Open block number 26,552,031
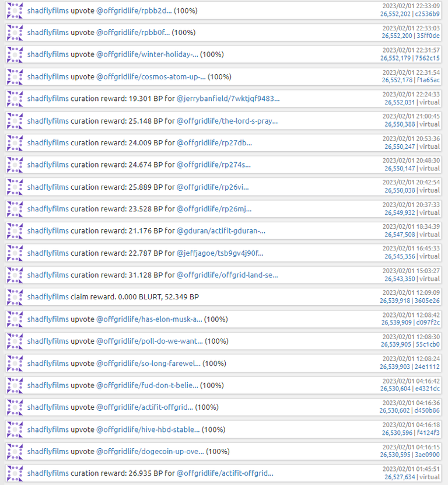The width and height of the screenshot is (448, 485). (400, 102)
